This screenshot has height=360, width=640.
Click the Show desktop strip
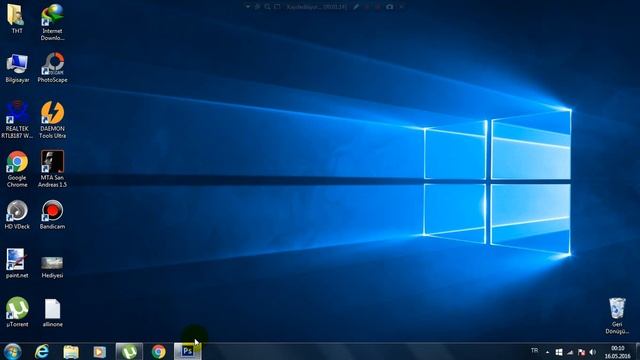click(637, 351)
